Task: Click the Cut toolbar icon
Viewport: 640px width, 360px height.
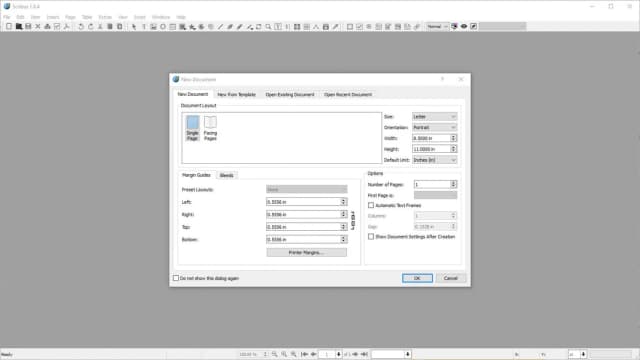Action: (100, 27)
